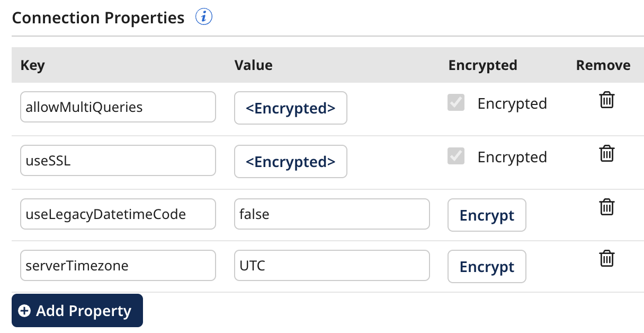Remove the allowMultiQueries property via trash icon
Image resolution: width=644 pixels, height=333 pixels.
pos(606,100)
